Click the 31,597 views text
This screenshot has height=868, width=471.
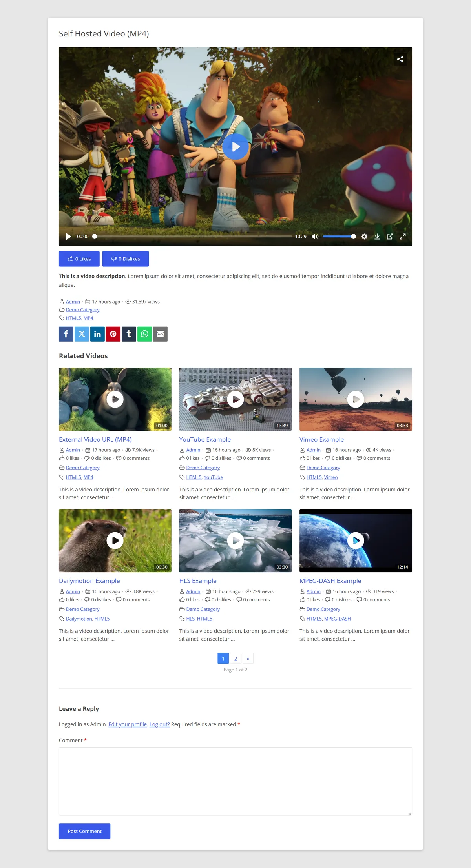click(146, 302)
